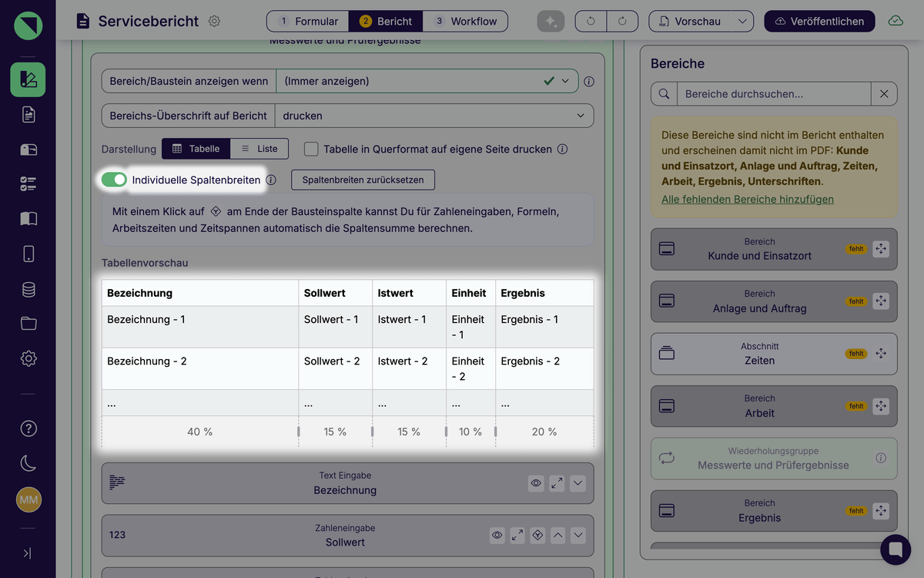The height and width of the screenshot is (578, 924).
Task: Select the Bericht tab
Action: (386, 22)
